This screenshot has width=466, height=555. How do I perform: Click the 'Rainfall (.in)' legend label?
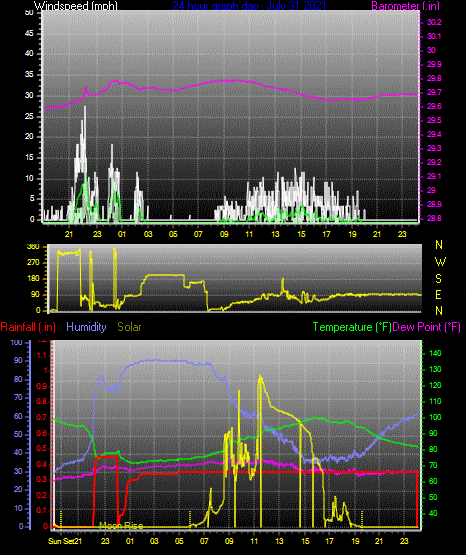pos(28,327)
